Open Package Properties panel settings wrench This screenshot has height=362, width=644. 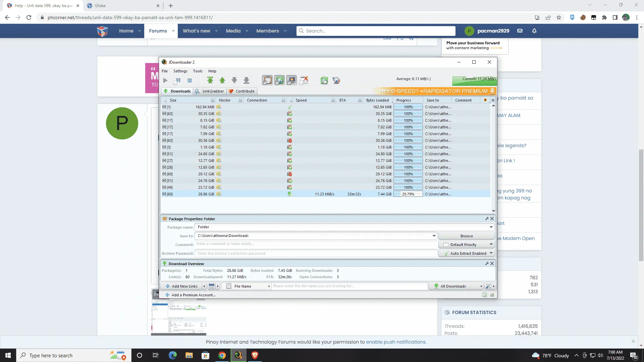[487, 219]
